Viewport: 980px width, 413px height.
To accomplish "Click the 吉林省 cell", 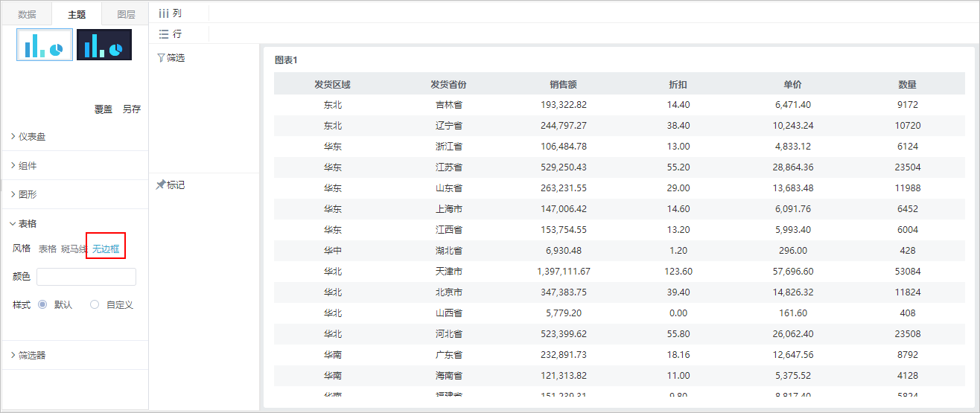I will (449, 105).
